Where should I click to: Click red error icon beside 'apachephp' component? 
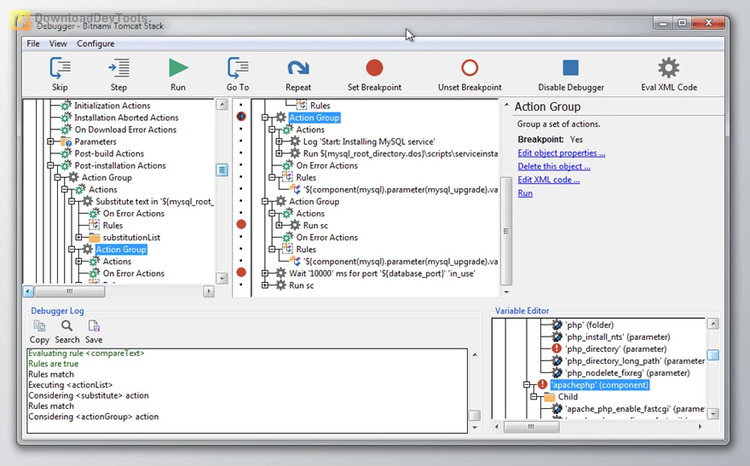click(542, 385)
